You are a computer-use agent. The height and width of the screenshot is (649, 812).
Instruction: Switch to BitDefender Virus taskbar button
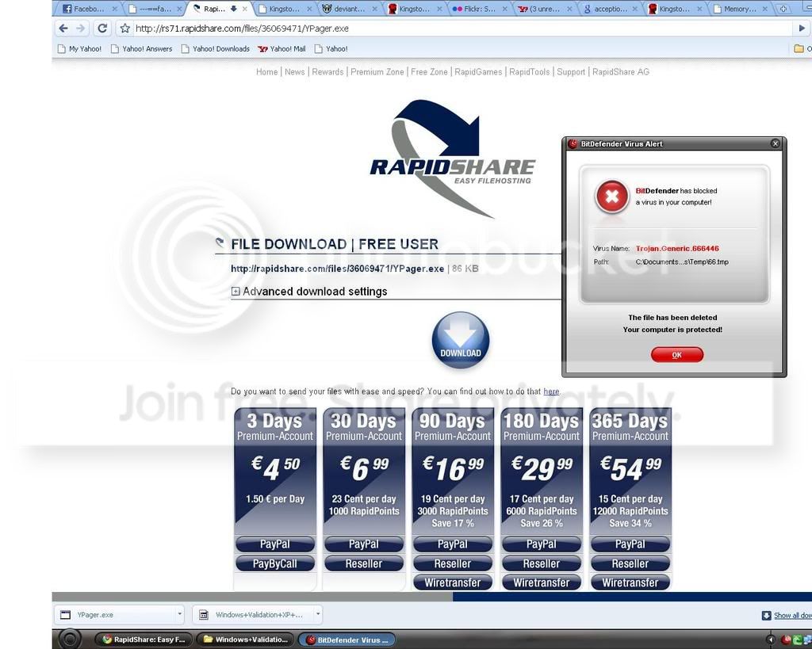(347, 639)
